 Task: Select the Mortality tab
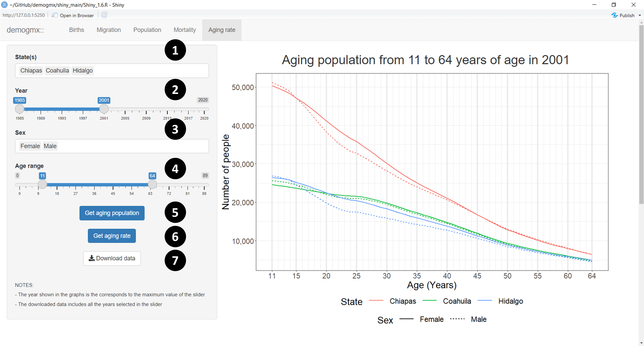click(185, 30)
